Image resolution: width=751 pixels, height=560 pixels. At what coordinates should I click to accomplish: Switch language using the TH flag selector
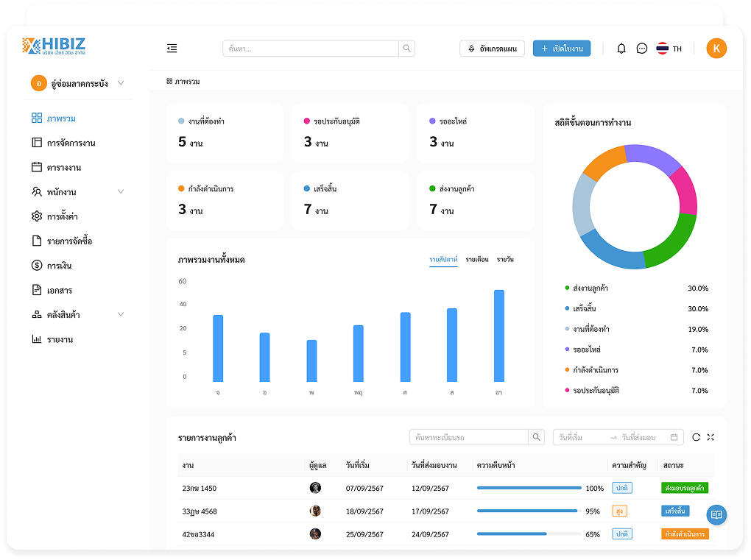pos(669,49)
